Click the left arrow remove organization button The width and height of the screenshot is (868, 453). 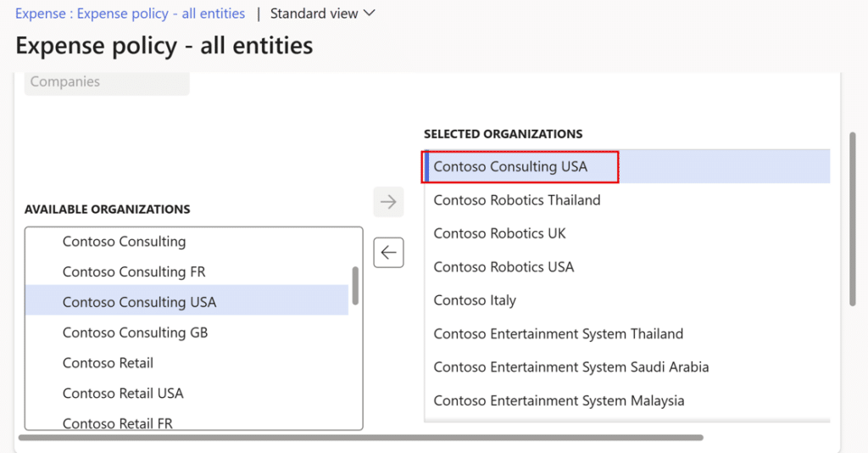tap(388, 252)
